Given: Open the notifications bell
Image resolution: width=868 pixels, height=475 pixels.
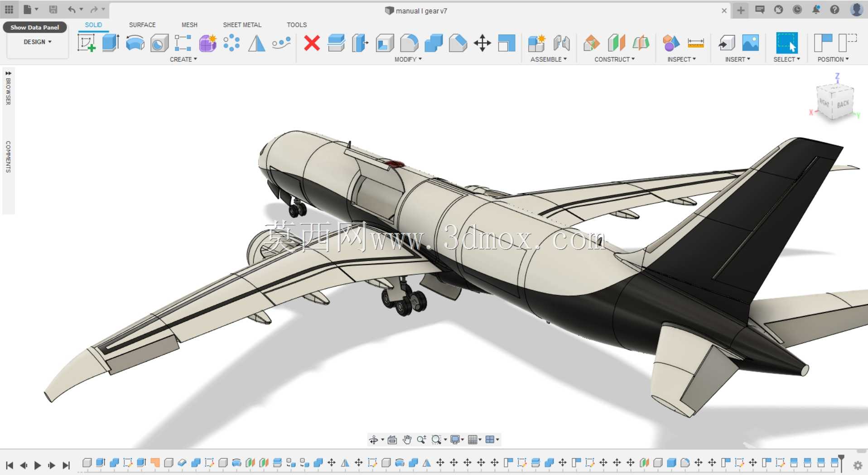Looking at the screenshot, I should pos(816,10).
